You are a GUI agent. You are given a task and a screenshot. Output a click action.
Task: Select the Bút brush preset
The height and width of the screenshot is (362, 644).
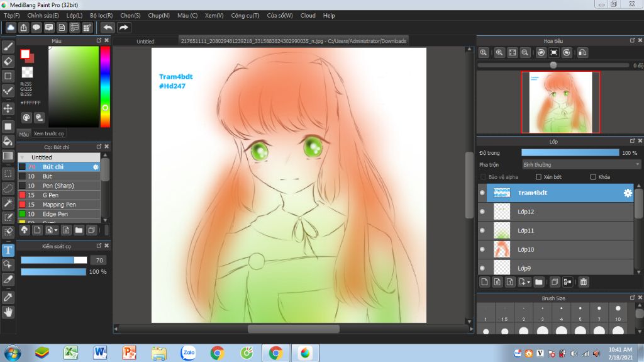point(59,176)
